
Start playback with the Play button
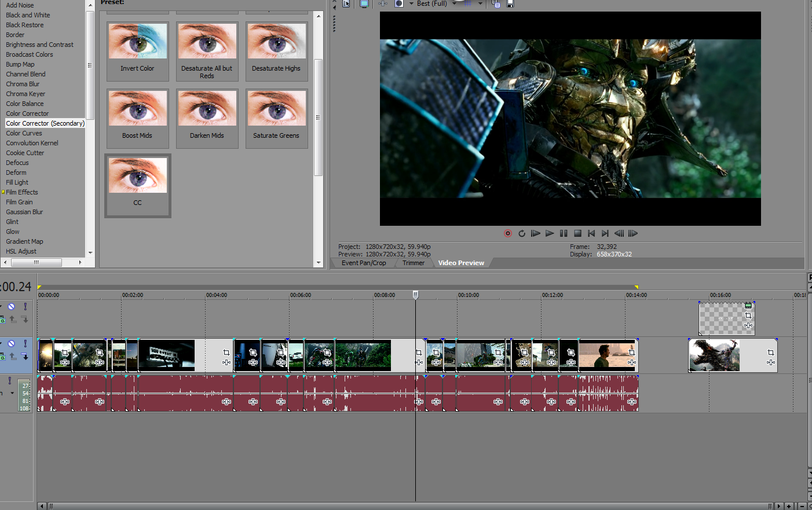tap(550, 233)
